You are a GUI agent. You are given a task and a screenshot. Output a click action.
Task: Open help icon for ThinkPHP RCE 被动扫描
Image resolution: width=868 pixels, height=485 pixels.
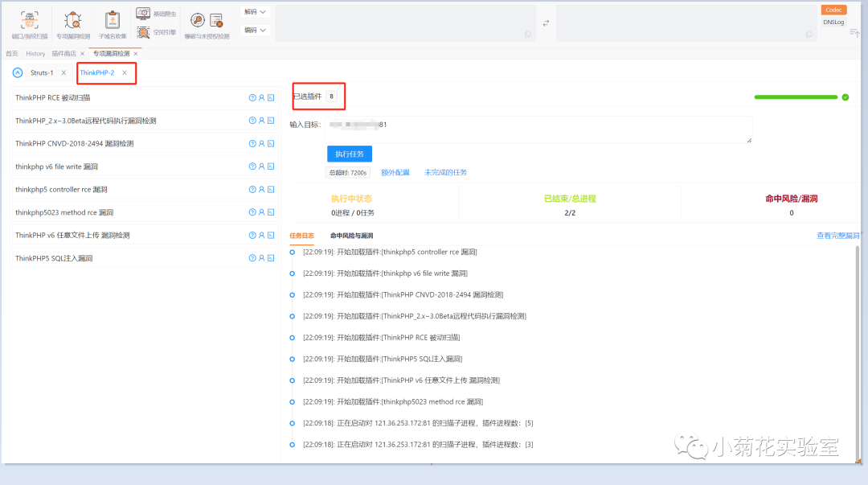[x=252, y=97]
